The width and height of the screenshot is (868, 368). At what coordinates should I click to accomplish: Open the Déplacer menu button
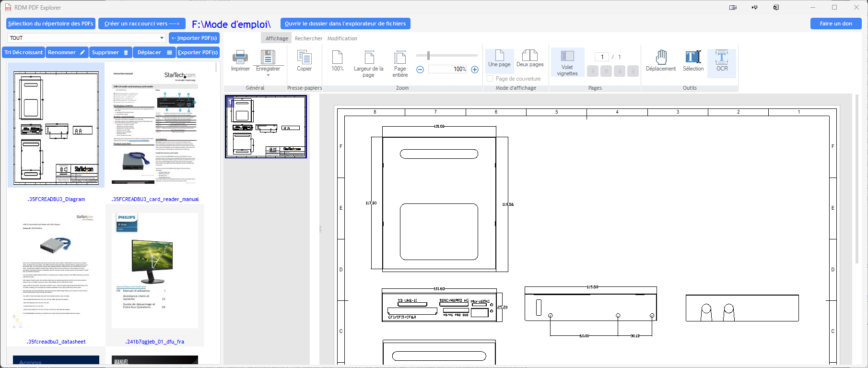point(155,52)
